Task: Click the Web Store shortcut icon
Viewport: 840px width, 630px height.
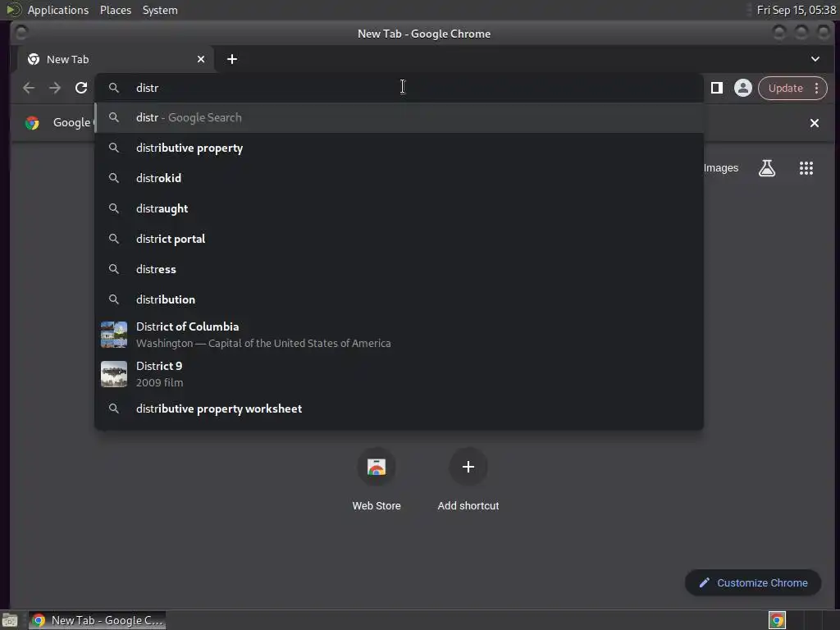Action: (x=377, y=467)
